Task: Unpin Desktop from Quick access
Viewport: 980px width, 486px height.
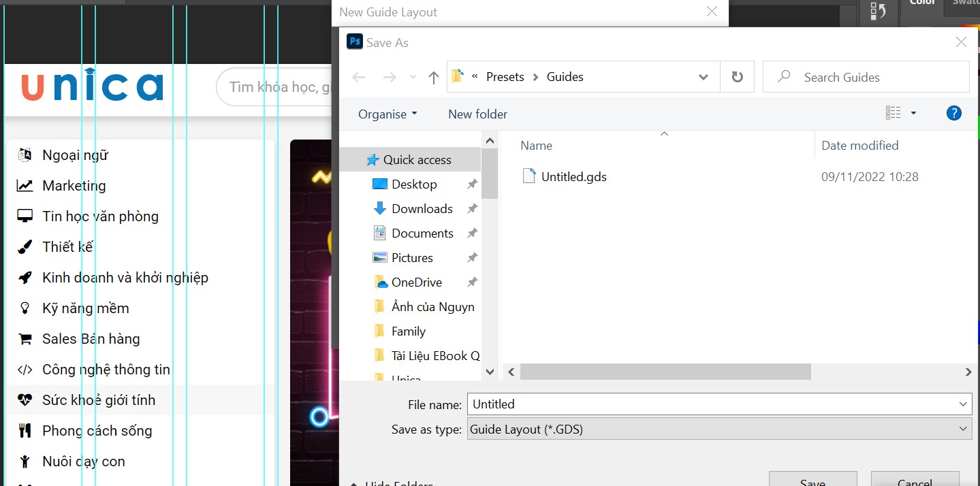Action: click(472, 184)
